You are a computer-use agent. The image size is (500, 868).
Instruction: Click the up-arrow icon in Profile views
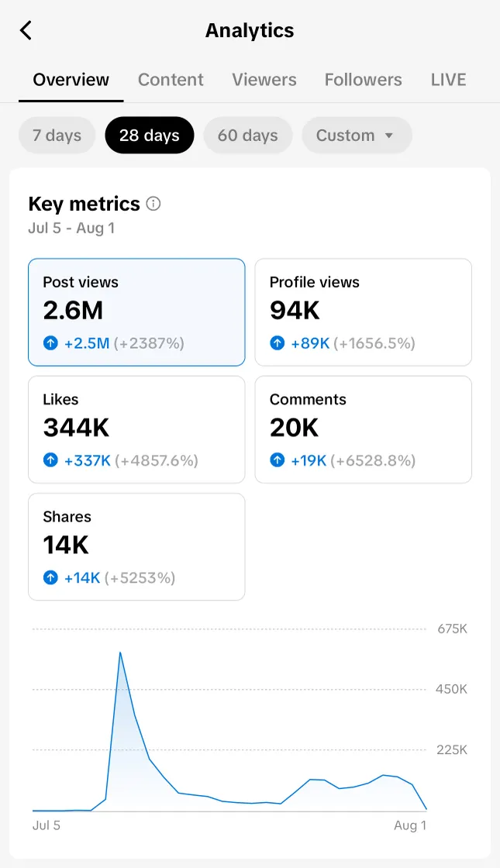pyautogui.click(x=278, y=343)
